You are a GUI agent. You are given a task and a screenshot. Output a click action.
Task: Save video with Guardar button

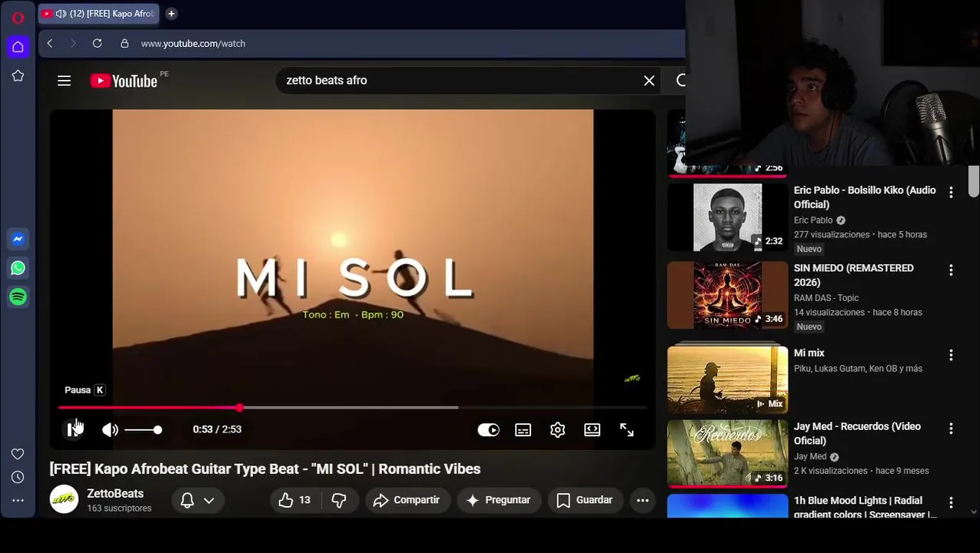click(585, 500)
